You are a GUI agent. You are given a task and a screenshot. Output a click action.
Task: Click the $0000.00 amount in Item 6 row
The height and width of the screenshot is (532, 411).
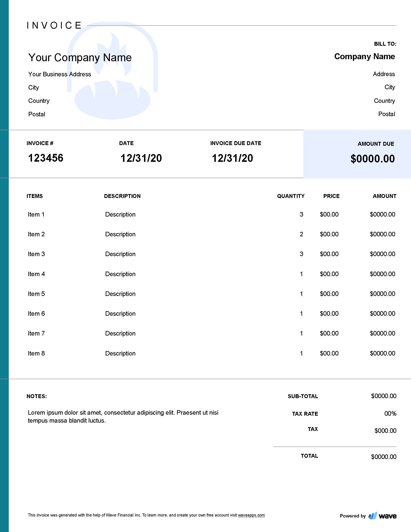pos(382,313)
